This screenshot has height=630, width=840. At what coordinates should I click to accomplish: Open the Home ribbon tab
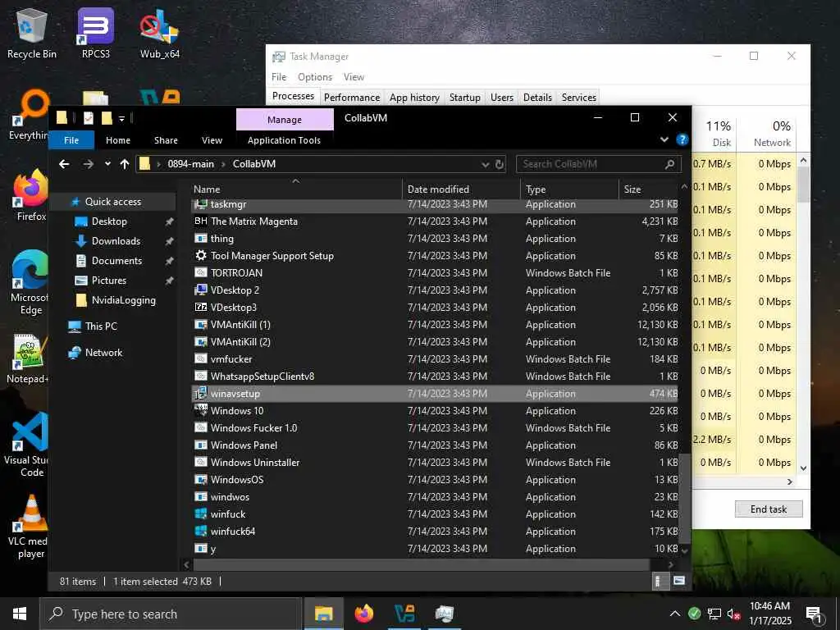118,140
